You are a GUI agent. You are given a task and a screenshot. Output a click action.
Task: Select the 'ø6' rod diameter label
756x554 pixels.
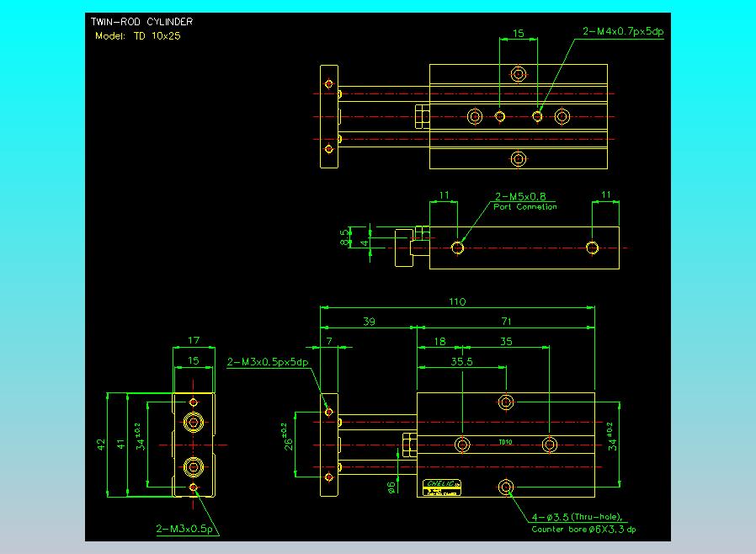click(x=391, y=487)
